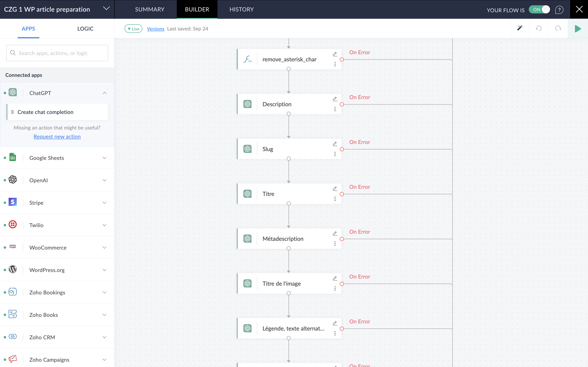The height and width of the screenshot is (367, 588).
Task: Click the search apps input field
Action: coord(57,53)
